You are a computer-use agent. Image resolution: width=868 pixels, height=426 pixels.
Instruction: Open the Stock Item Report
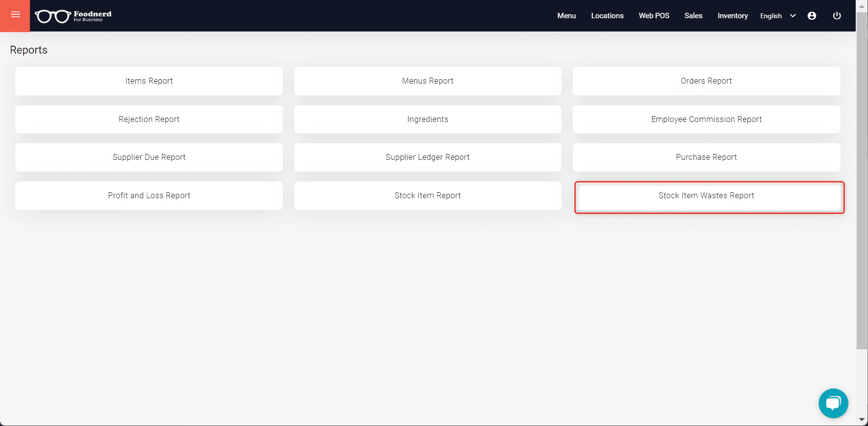(x=428, y=196)
